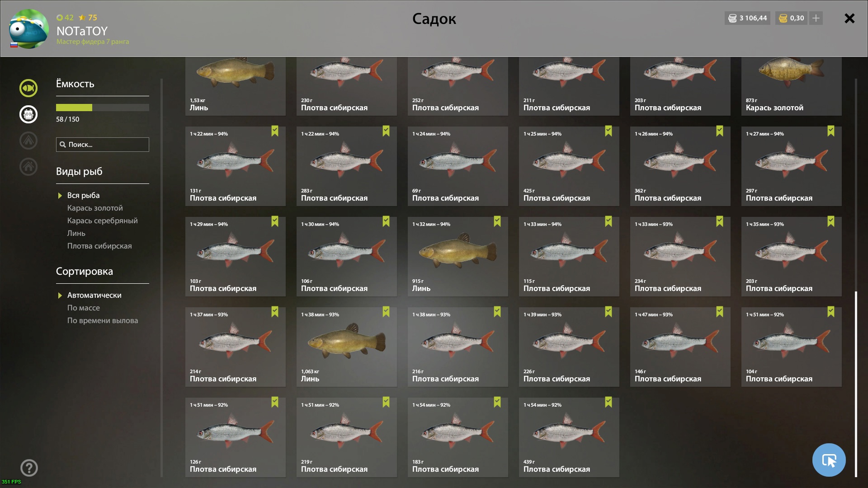Filter by Карась золотой
This screenshot has height=488, width=868.
[95, 208]
